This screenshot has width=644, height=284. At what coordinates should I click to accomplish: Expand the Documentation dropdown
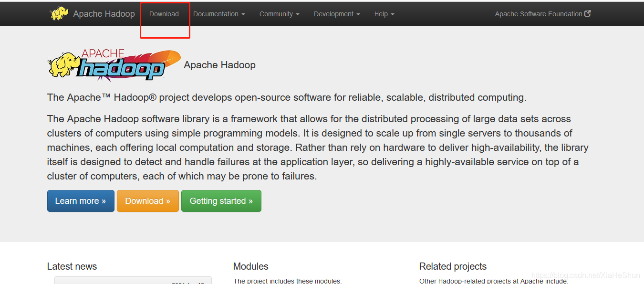click(219, 14)
